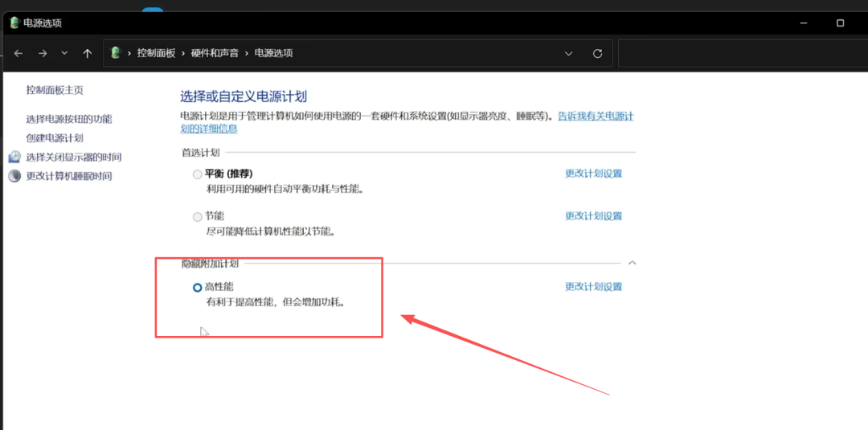Select the 平衡 (推荐) power plan

tap(198, 174)
